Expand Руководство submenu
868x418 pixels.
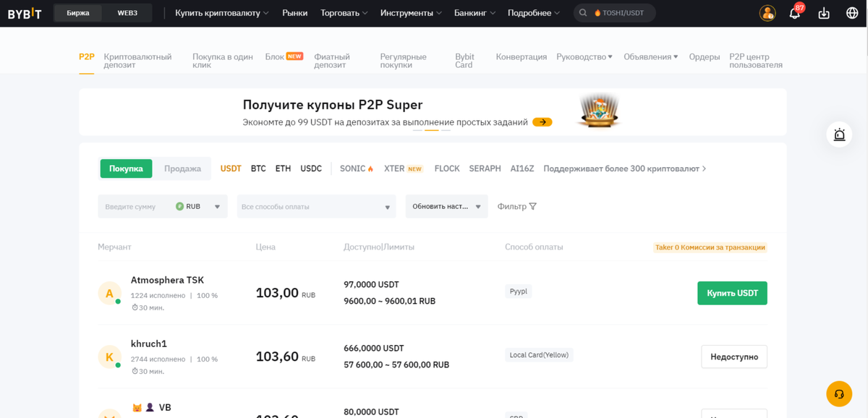(584, 56)
